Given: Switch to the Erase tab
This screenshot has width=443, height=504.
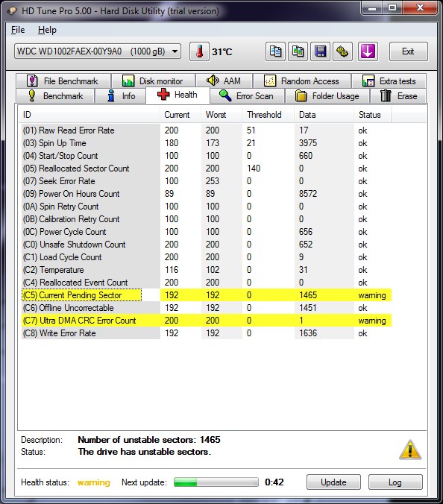Looking at the screenshot, I should 399,95.
